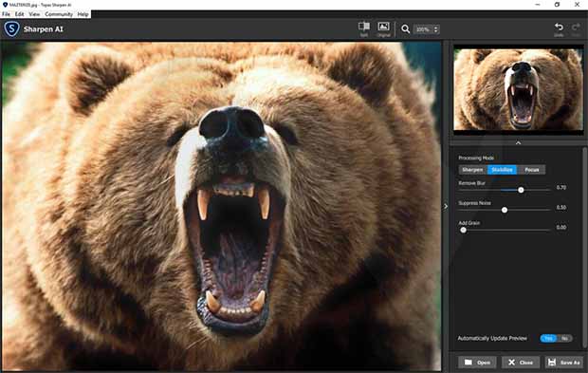This screenshot has height=373, width=588.
Task: Select Sharpen processing mode
Action: pos(472,170)
